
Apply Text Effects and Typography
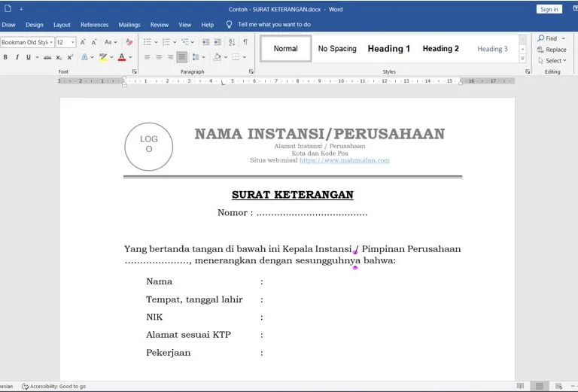(84, 57)
